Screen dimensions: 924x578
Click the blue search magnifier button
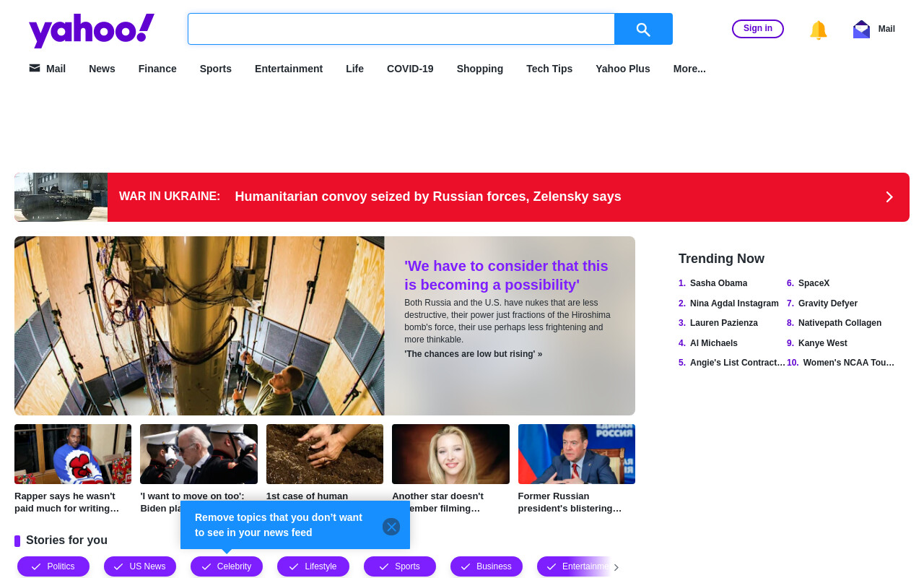tap(643, 29)
